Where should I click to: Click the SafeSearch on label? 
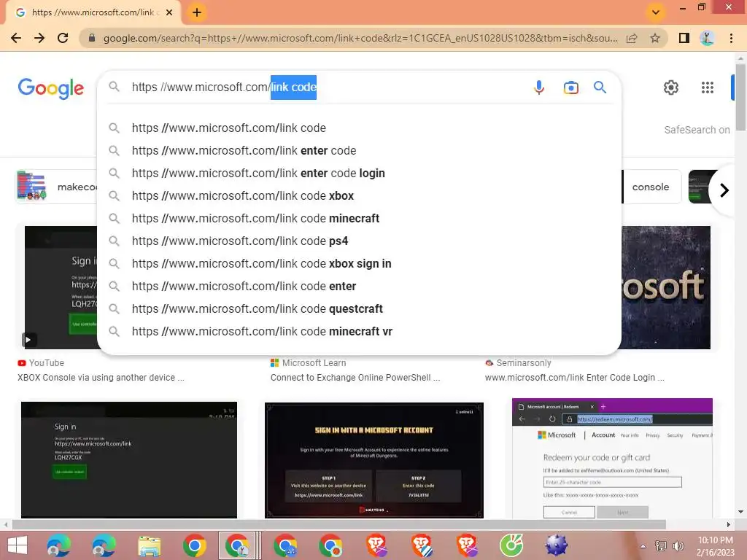pyautogui.click(x=697, y=130)
